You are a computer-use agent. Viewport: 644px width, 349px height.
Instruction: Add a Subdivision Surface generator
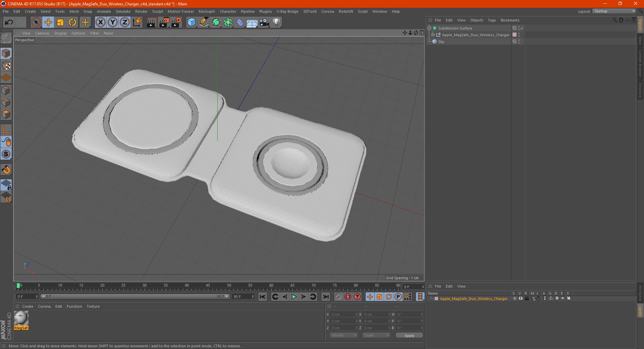pos(216,22)
